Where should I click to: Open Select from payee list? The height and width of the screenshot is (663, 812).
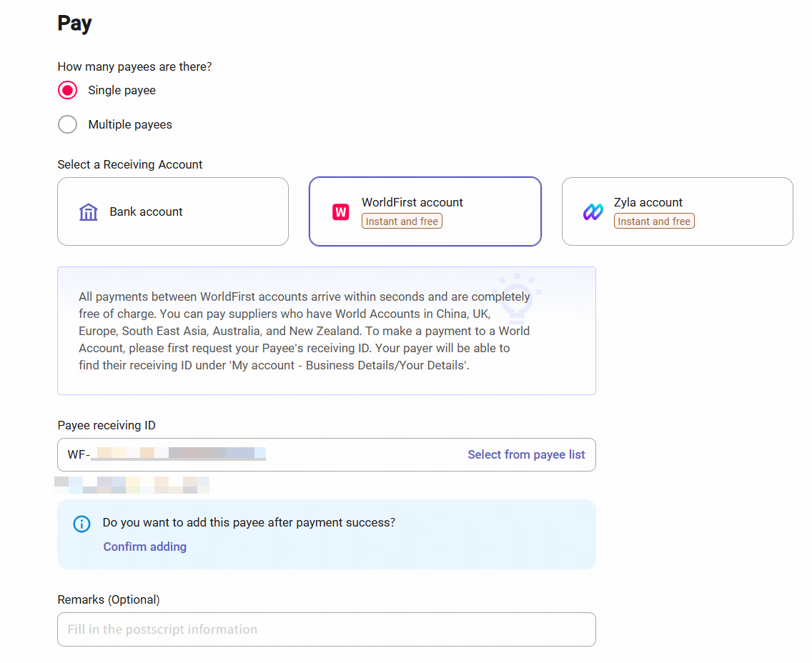(x=526, y=454)
